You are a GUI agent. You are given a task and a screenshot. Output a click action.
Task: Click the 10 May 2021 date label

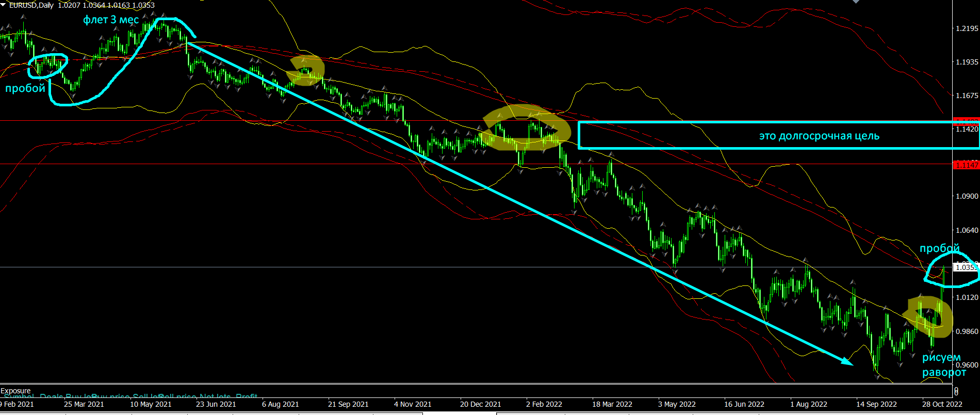point(151,404)
